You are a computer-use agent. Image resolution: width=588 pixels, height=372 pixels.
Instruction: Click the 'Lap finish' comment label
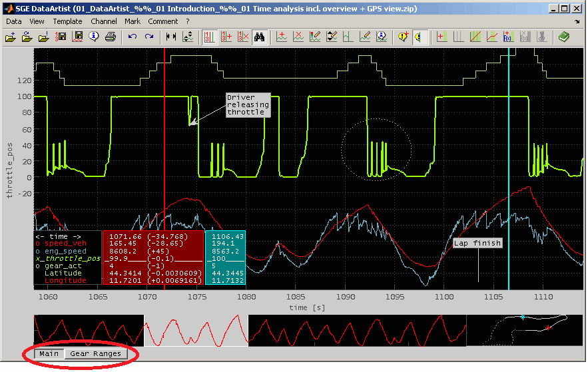click(477, 243)
